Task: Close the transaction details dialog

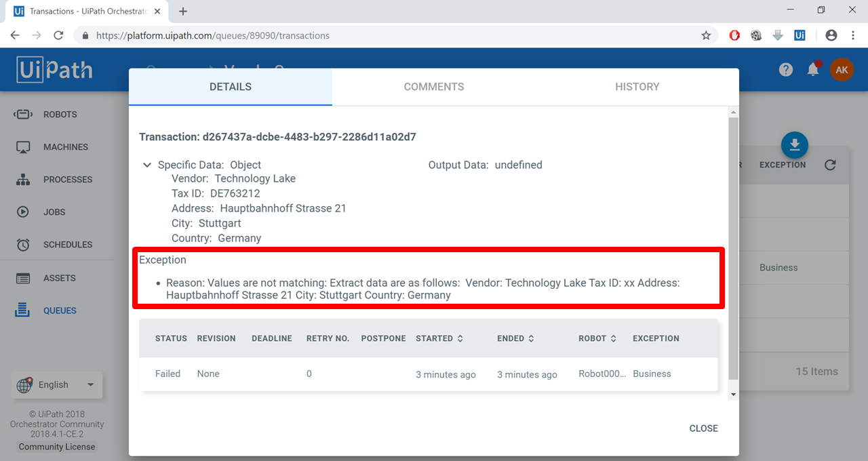Action: [703, 428]
